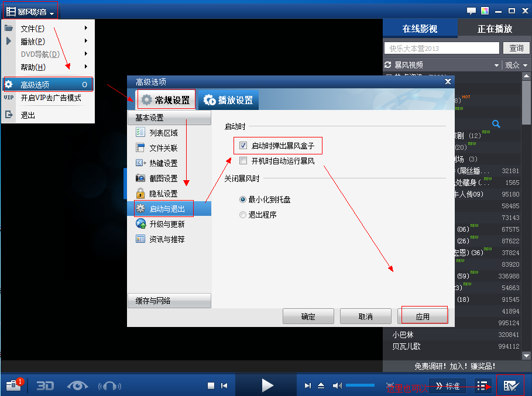Mute audio with the speaker icon
Image resolution: width=532 pixels, height=396 pixels.
(x=337, y=385)
